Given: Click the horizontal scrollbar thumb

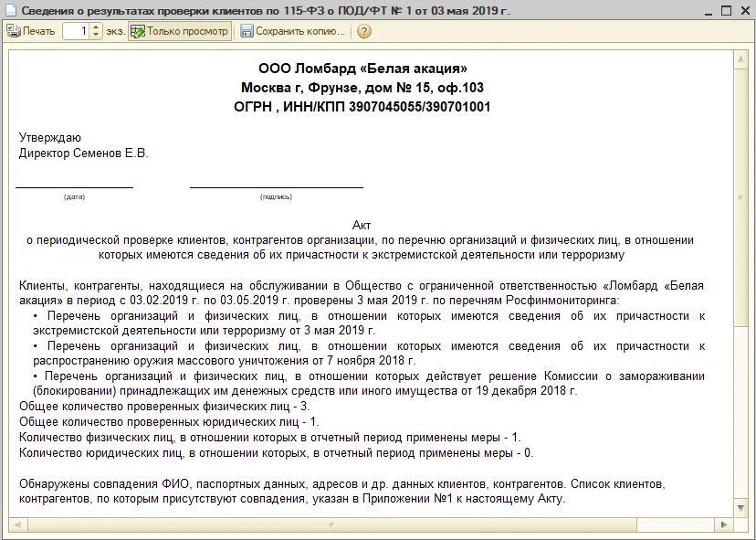Looking at the screenshot, I should coord(332,524).
